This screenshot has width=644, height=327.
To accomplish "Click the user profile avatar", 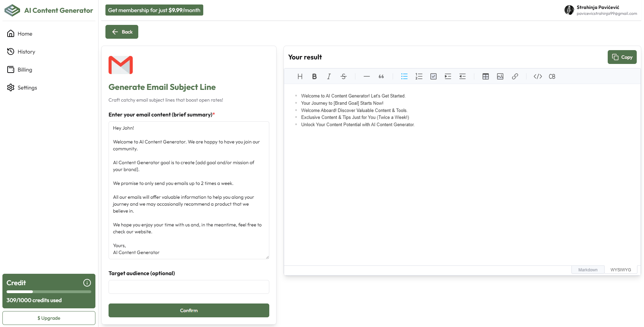I will [569, 10].
